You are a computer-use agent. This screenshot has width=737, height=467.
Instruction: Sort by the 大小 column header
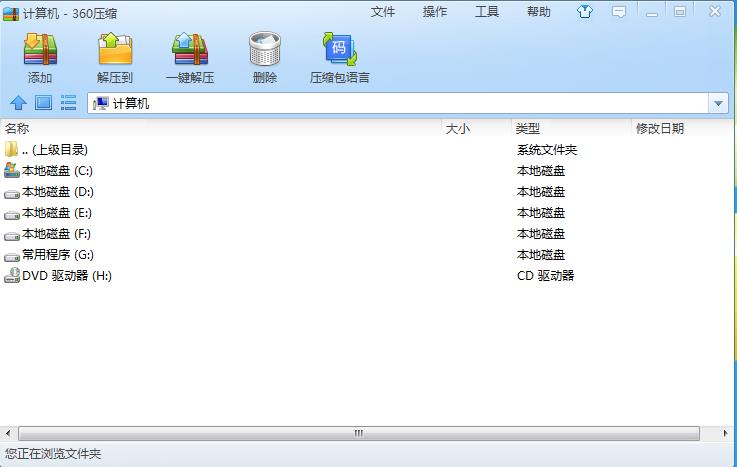457,128
